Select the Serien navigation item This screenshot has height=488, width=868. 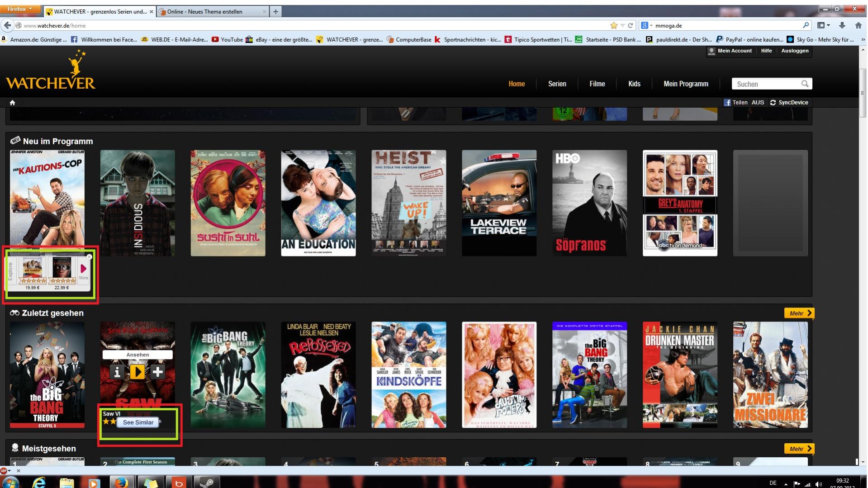click(557, 84)
